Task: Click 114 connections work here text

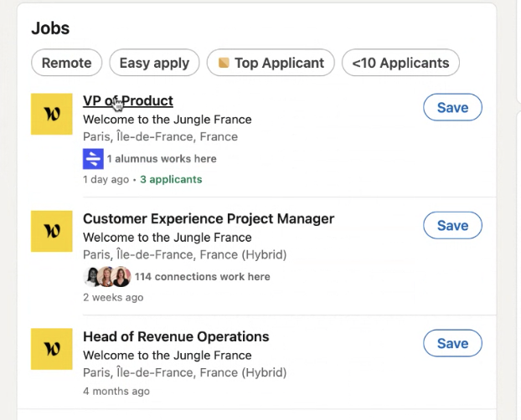Action: [202, 276]
